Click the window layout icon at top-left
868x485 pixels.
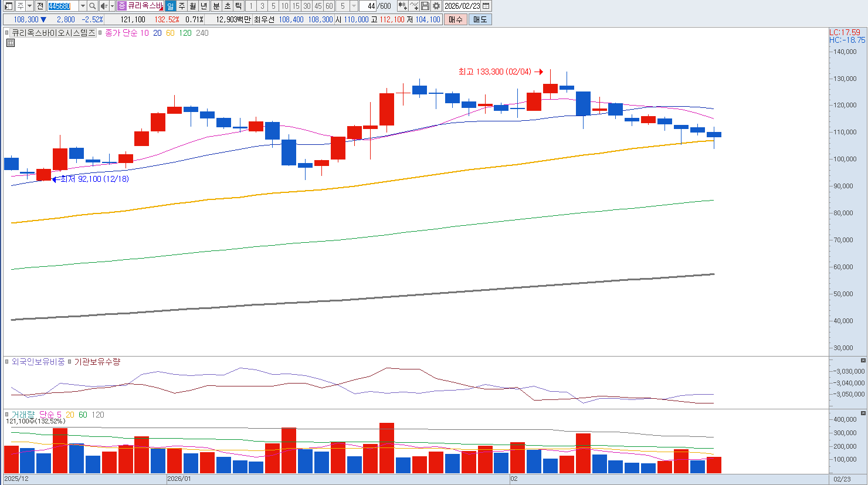pos(9,6)
